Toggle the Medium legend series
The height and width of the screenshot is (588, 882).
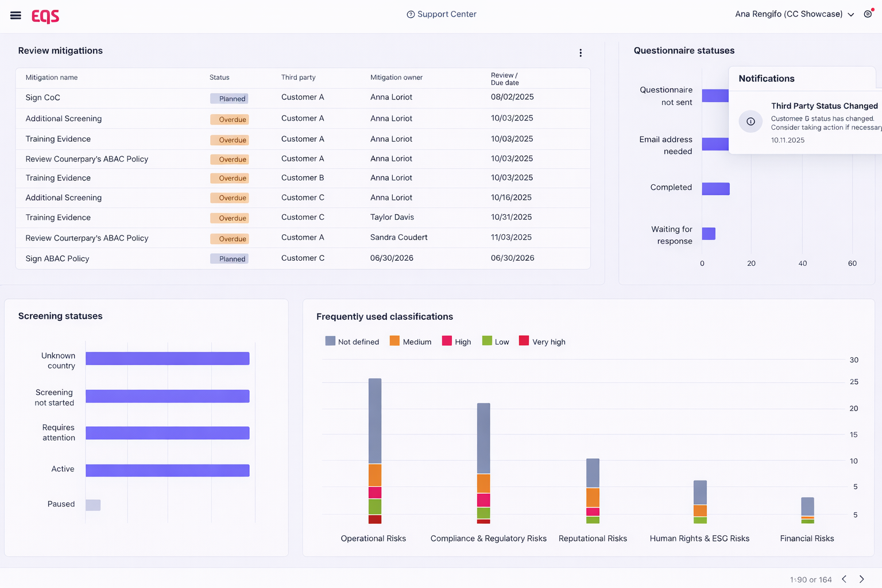pos(411,342)
